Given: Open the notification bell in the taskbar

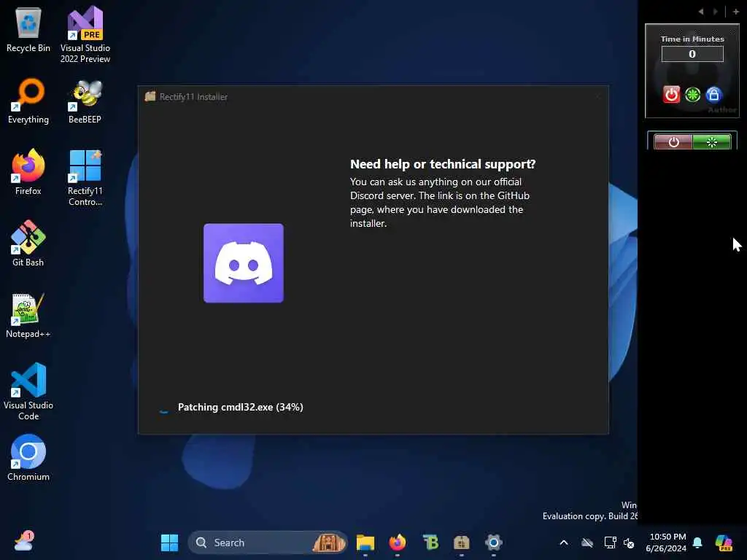Looking at the screenshot, I should coord(697,542).
